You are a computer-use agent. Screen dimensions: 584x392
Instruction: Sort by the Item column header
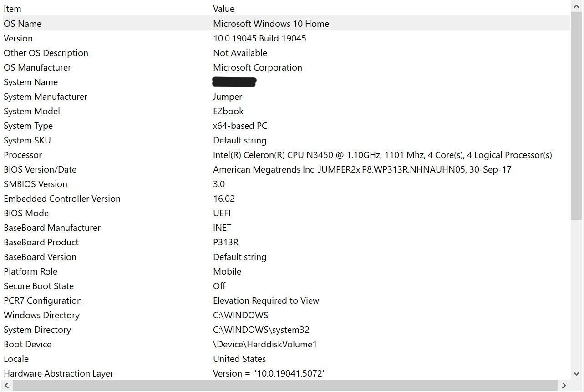pos(105,8)
